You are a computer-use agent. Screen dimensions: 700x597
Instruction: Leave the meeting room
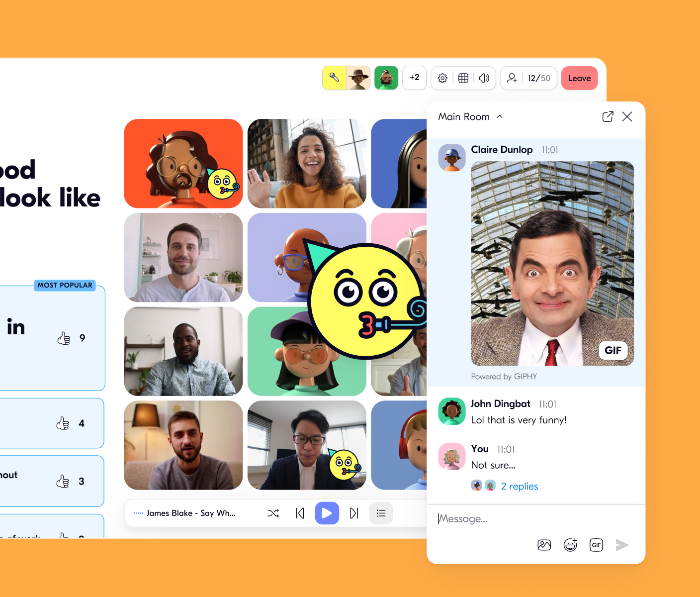tap(580, 78)
